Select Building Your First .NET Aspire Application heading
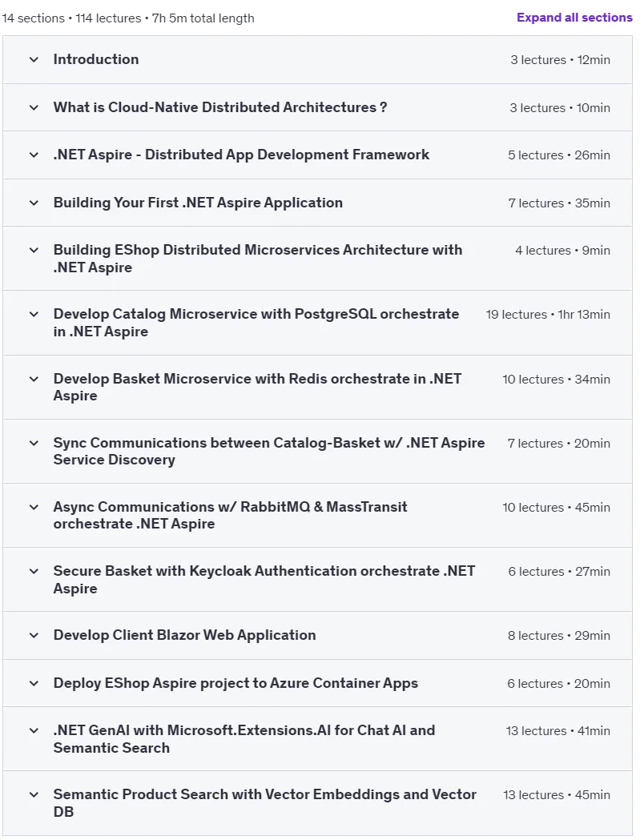The width and height of the screenshot is (640, 840). [198, 203]
